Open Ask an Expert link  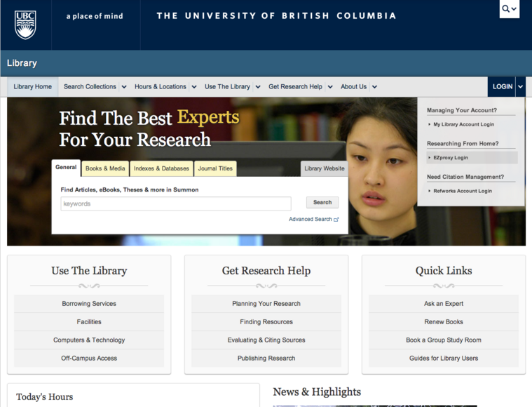444,304
